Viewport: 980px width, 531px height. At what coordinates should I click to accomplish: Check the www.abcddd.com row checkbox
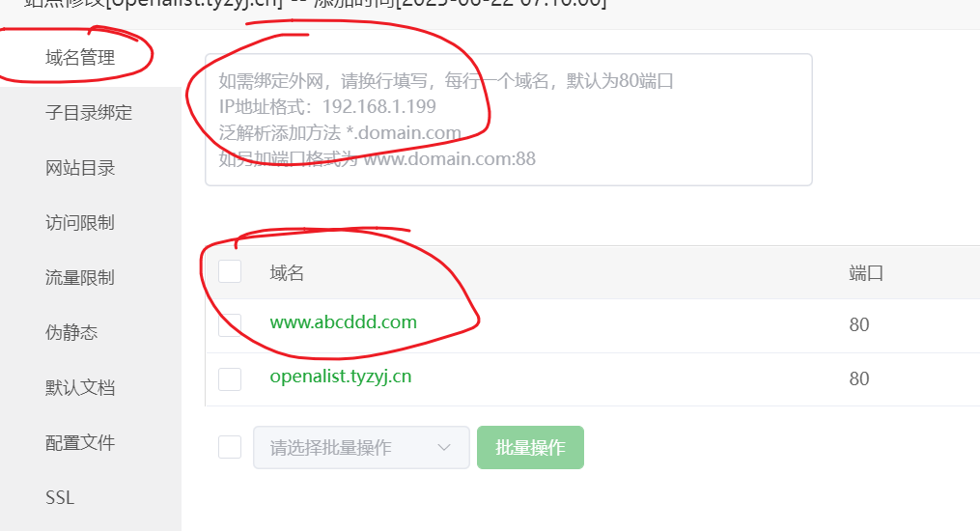230,324
